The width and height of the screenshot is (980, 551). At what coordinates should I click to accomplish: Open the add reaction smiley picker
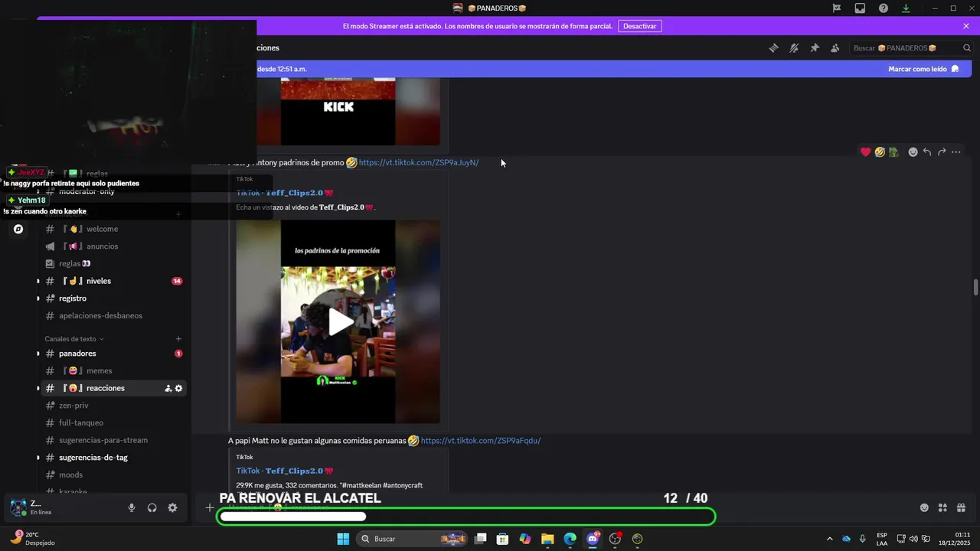click(x=913, y=152)
